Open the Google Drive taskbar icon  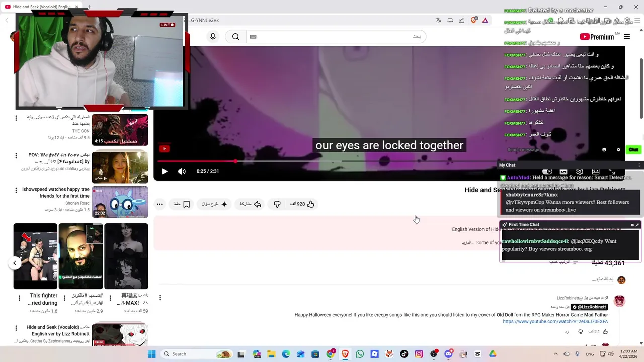[x=493, y=354]
